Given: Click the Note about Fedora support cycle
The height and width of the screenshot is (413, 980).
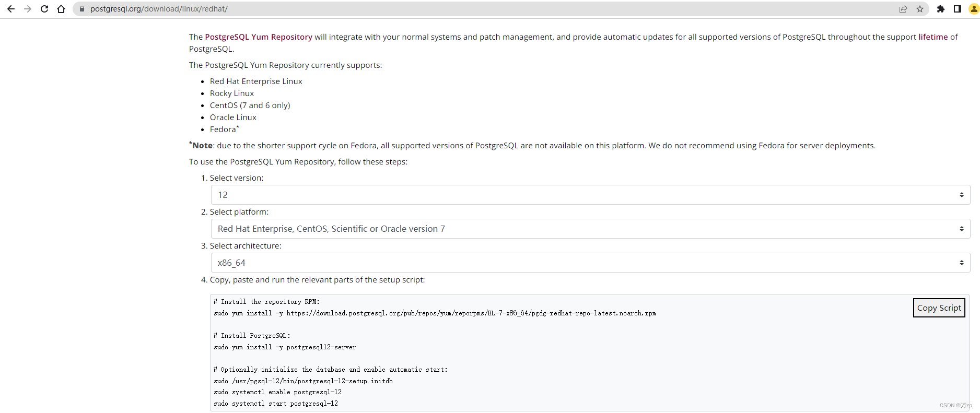Looking at the screenshot, I should [532, 146].
